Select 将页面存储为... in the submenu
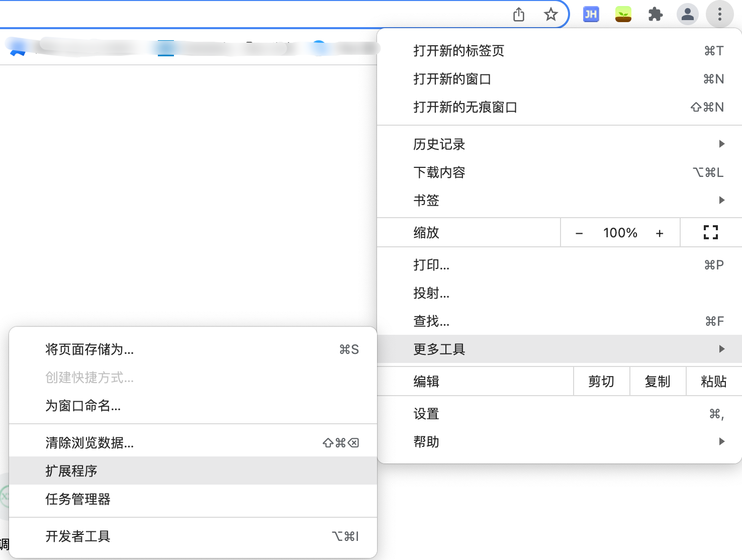Image resolution: width=742 pixels, height=560 pixels. click(x=193, y=349)
